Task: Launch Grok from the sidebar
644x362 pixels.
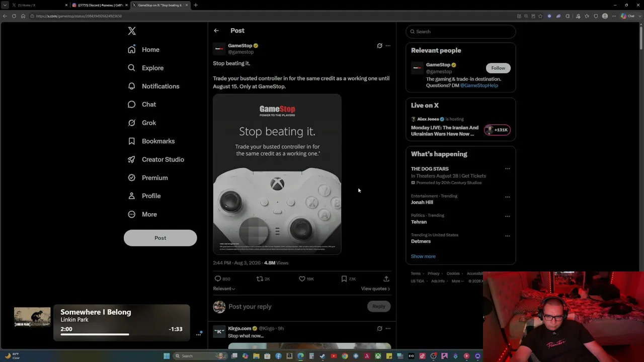Action: point(142,123)
